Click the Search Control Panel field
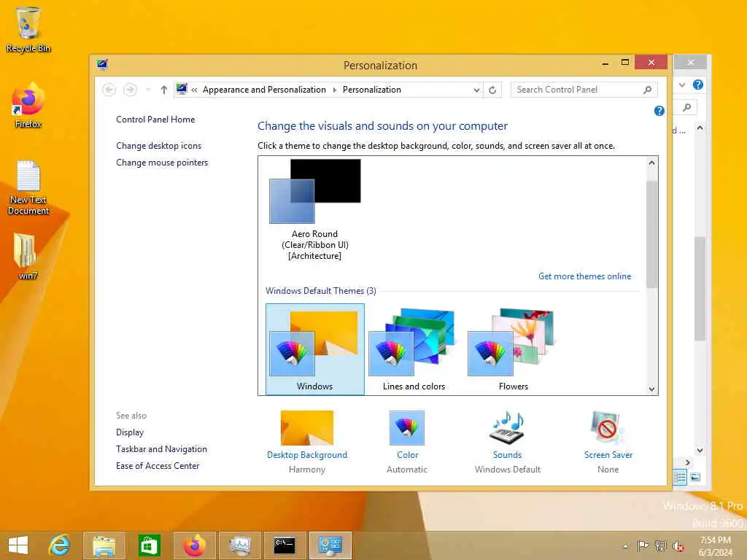 584,90
